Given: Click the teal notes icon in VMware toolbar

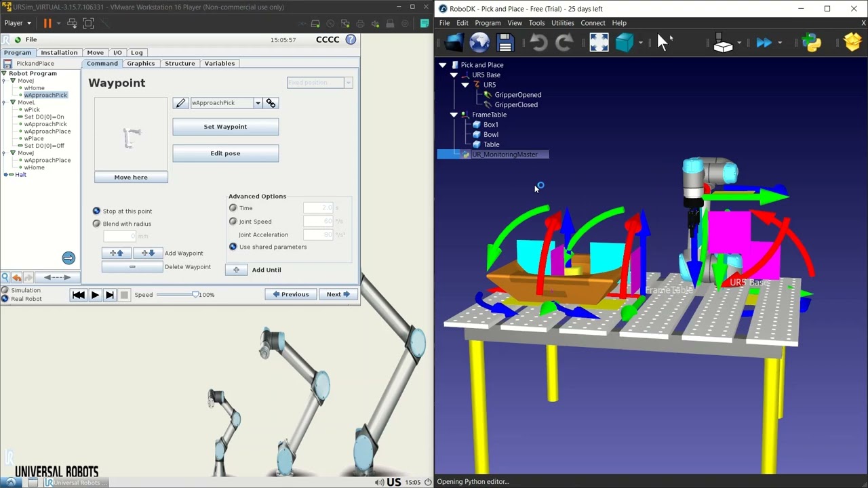Looking at the screenshot, I should coord(425,23).
